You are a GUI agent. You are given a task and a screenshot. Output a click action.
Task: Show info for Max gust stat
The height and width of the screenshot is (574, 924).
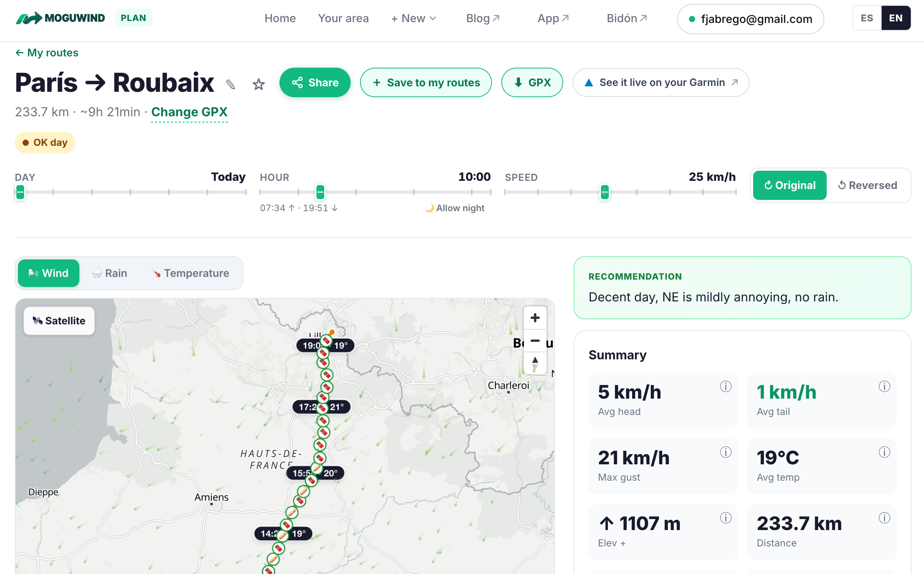725,452
